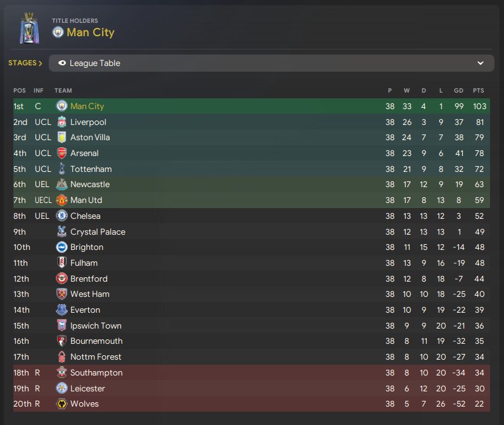The height and width of the screenshot is (425, 504).
Task: Click the STAGES label with arrow
Action: 25,63
